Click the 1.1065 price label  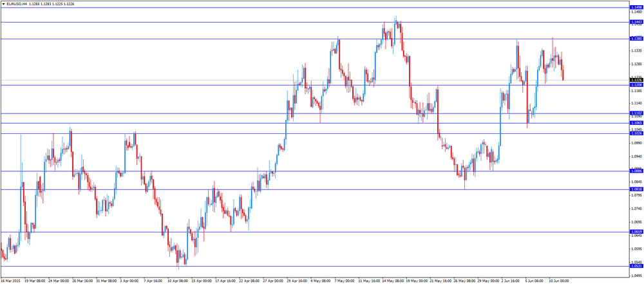click(636, 123)
